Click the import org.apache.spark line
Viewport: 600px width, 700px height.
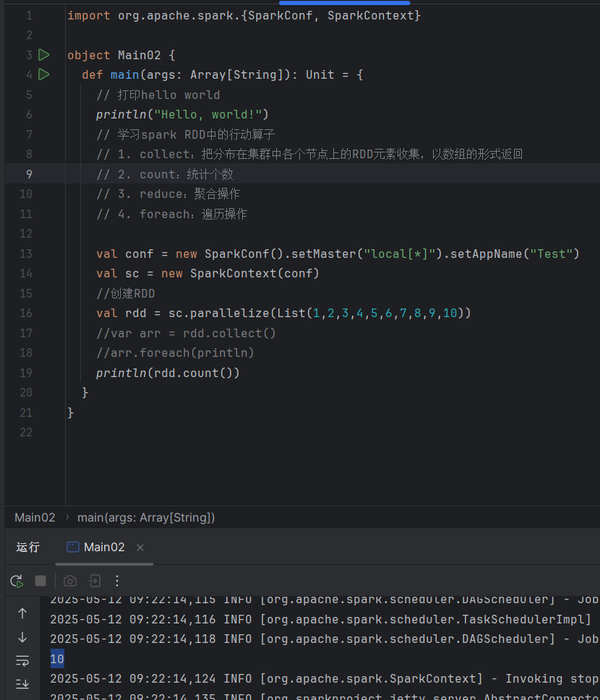click(x=244, y=16)
